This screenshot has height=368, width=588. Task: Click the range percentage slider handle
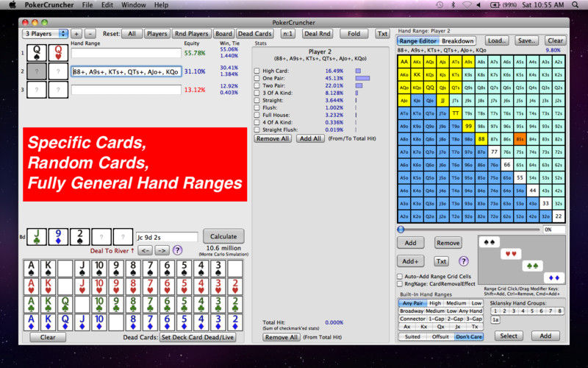click(x=401, y=229)
